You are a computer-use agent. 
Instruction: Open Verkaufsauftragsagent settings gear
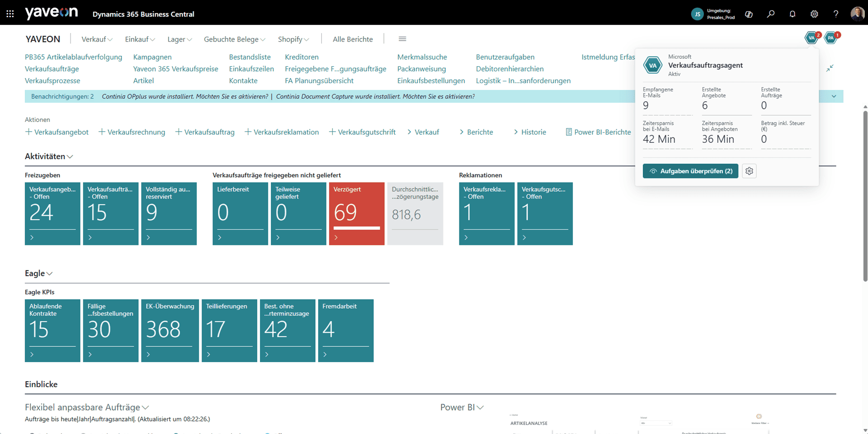749,171
